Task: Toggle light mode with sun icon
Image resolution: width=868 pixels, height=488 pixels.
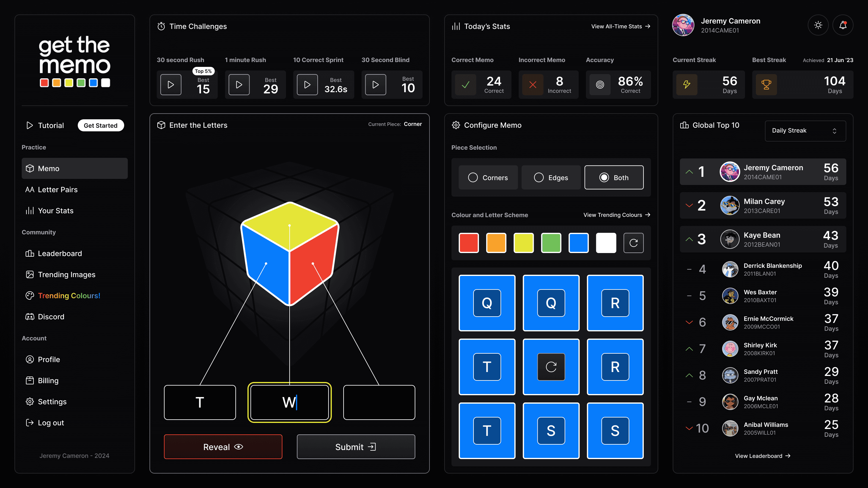Action: 818,25
